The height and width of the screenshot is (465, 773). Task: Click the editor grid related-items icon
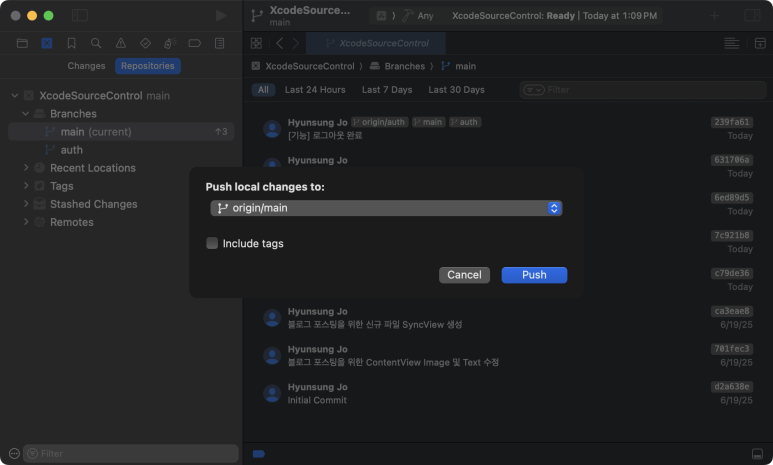(x=256, y=43)
